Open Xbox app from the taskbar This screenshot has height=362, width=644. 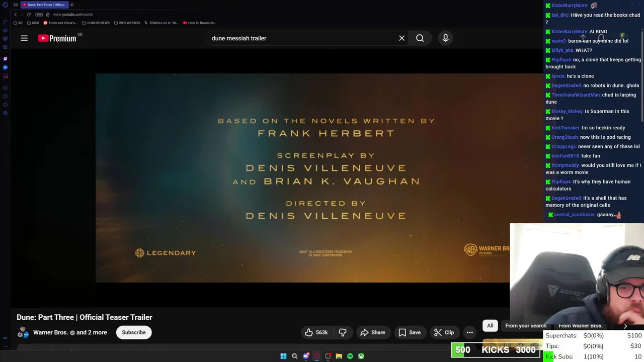[x=361, y=356]
